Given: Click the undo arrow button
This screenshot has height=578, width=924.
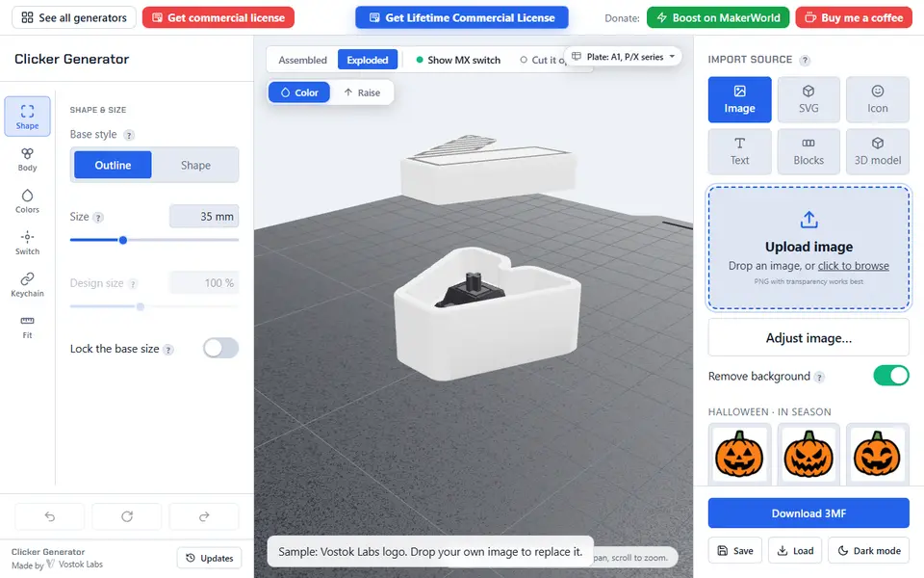Looking at the screenshot, I should (x=49, y=516).
